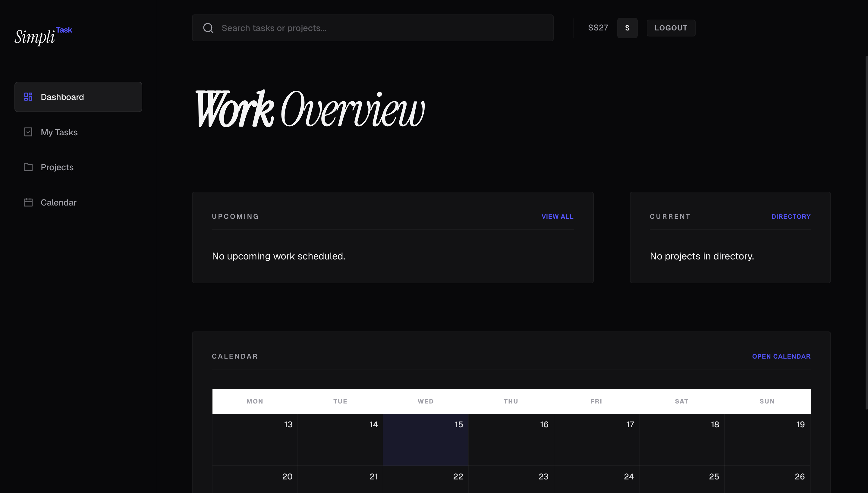Select calendar day 16
Screen dimensions: 868x493
point(511,440)
